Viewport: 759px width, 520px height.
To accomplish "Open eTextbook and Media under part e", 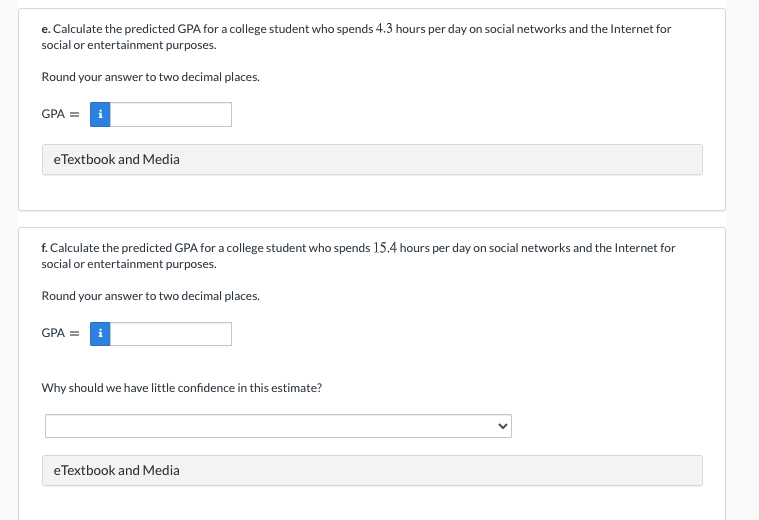I will 372,159.
